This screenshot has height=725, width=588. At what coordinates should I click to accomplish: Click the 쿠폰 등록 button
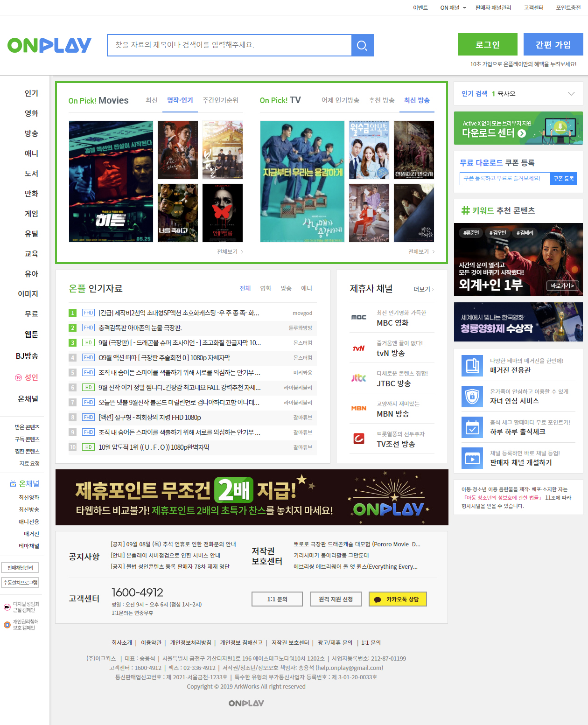pos(564,179)
